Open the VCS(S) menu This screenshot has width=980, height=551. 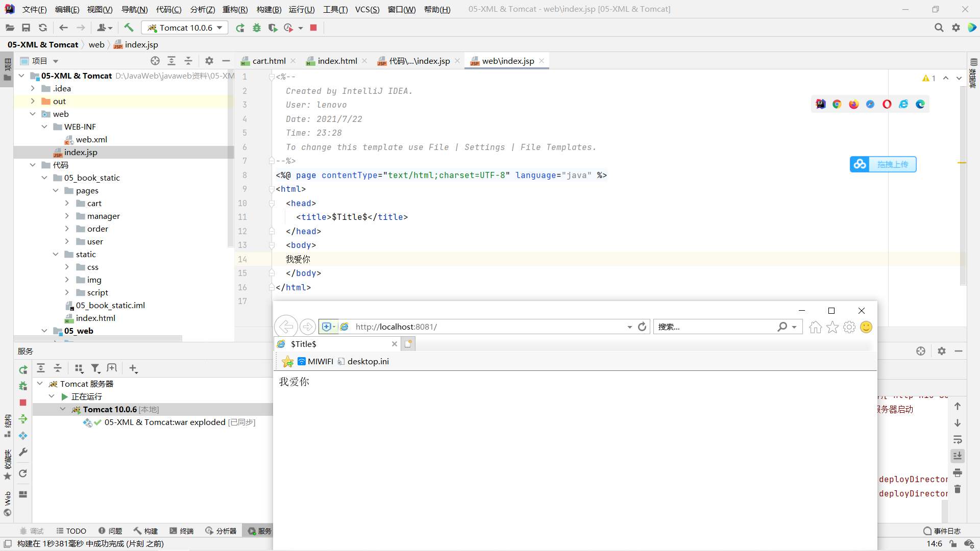(x=367, y=9)
